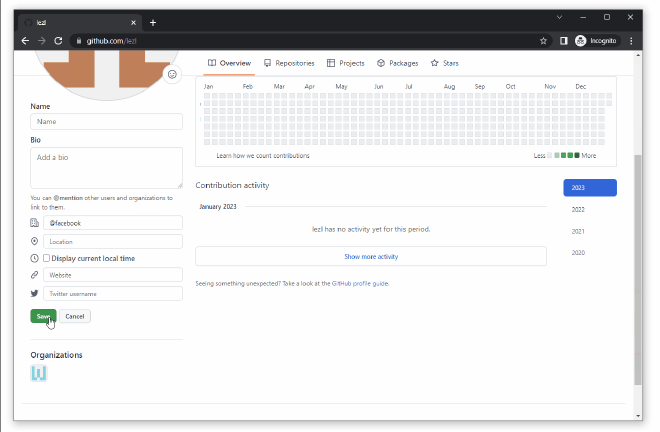Bookmark this page with star icon

coord(543,41)
